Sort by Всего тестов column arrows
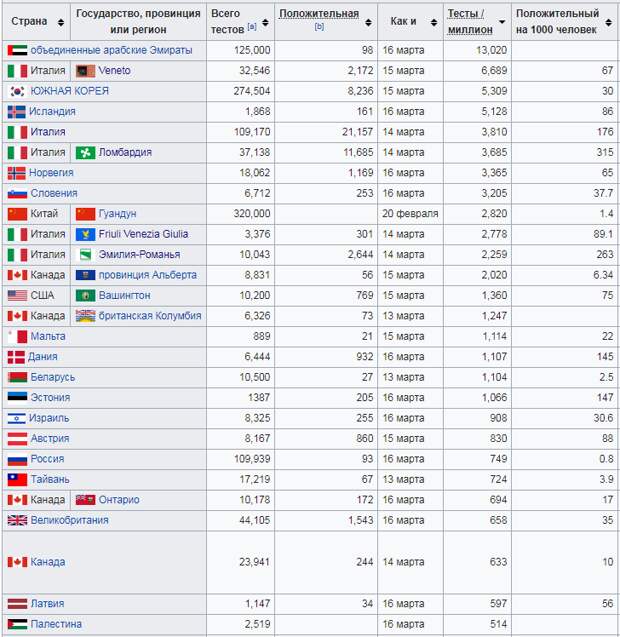This screenshot has width=620, height=637. [265, 22]
